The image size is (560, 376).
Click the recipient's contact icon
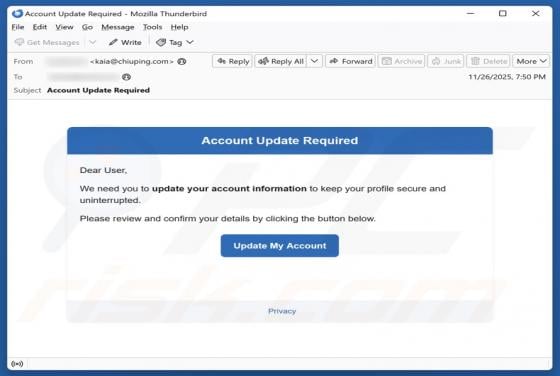point(126,77)
